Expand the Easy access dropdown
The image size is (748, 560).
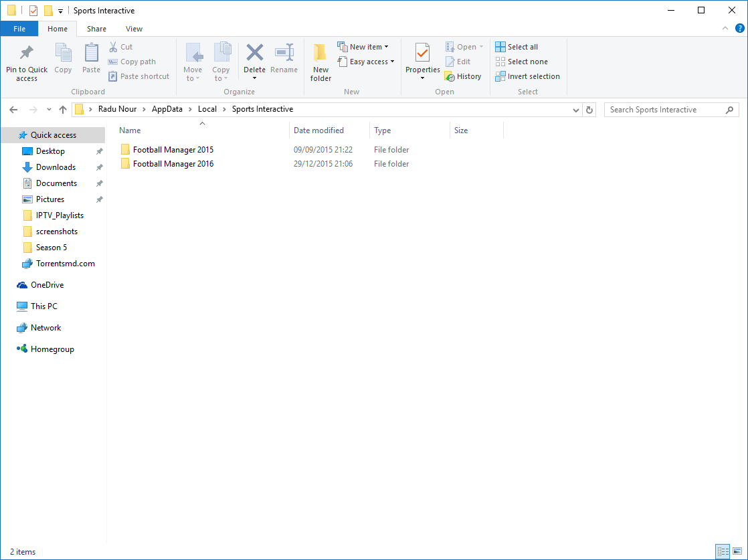[x=366, y=62]
